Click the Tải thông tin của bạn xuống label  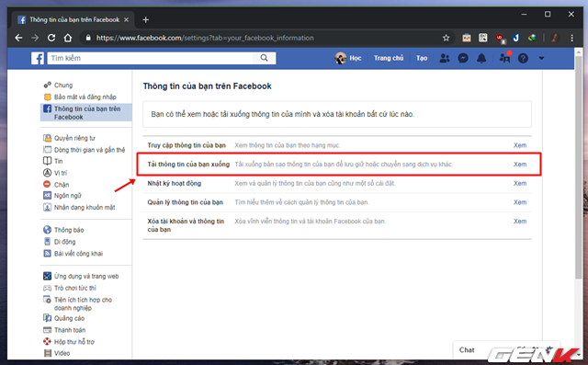(188, 165)
